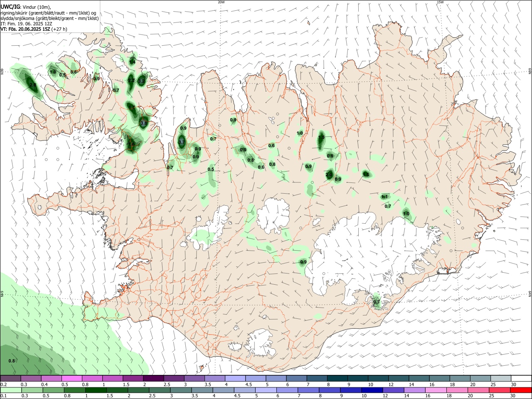Click the 'rigning/skúrir' legend description line

point(48,13)
